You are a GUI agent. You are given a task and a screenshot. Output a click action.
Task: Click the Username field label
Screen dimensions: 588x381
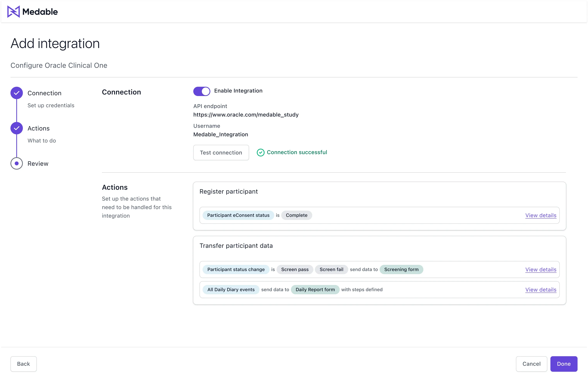[206, 126]
